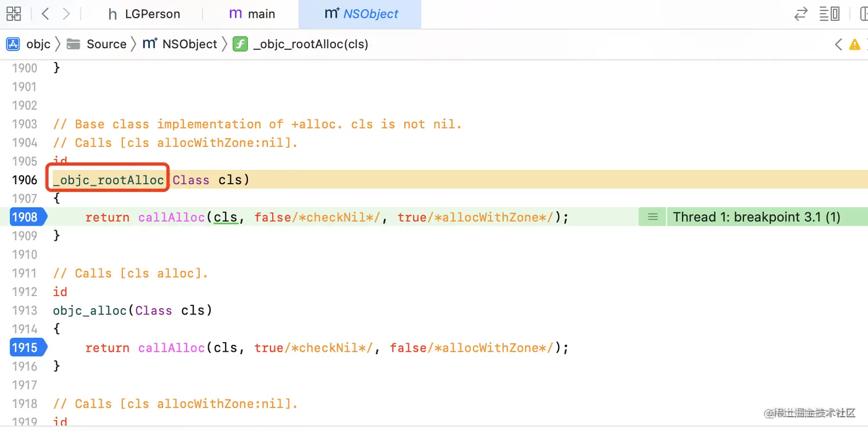
Task: Open the _objc_rootAlloc(cls) function breadcrumb
Action: coord(311,44)
